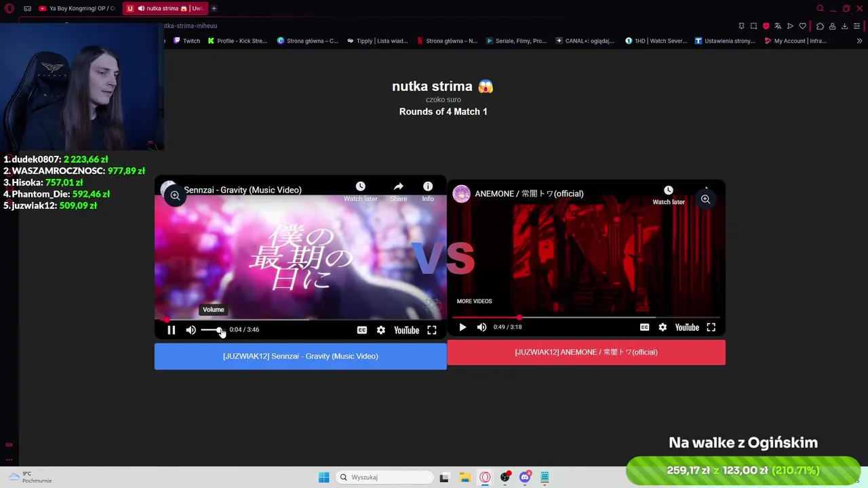Open Profile - Kick Stre... bookmark
Image resolution: width=868 pixels, height=488 pixels.
coord(237,41)
